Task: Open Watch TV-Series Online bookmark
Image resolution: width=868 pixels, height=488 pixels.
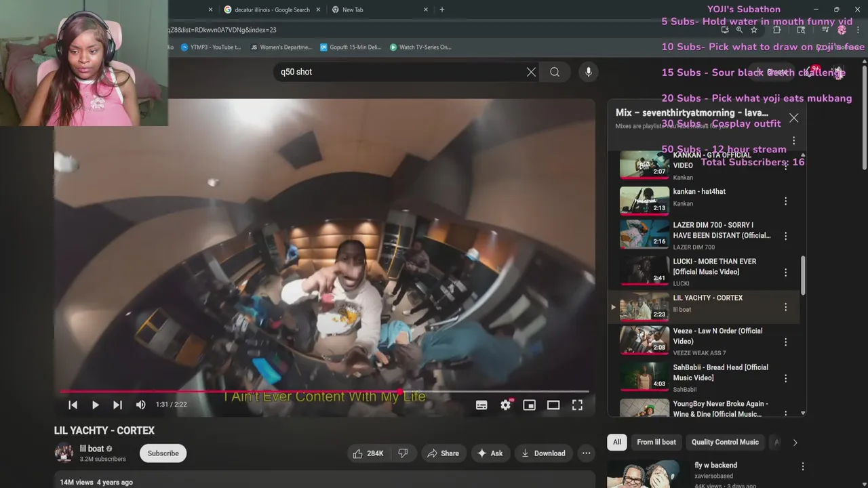Action: 420,47
